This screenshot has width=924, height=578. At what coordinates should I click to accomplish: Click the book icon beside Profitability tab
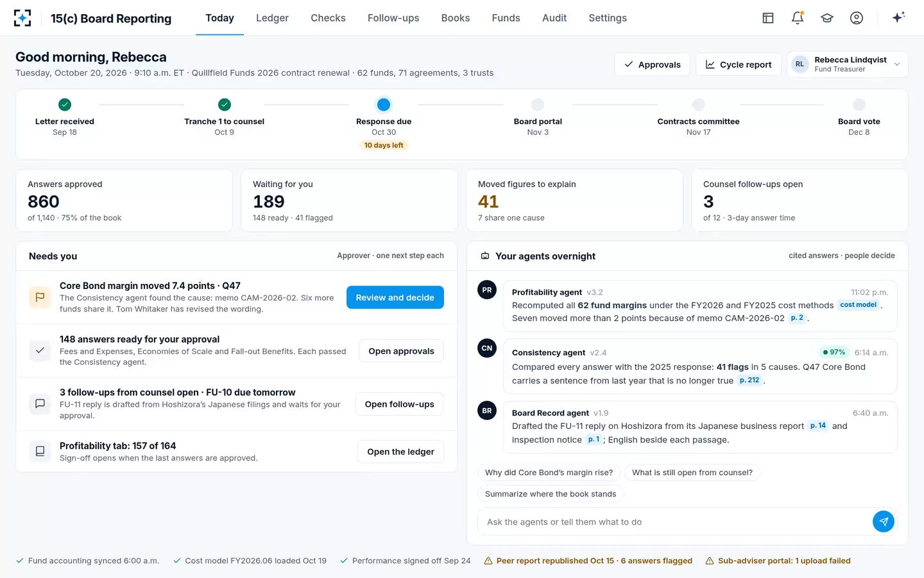(x=40, y=451)
